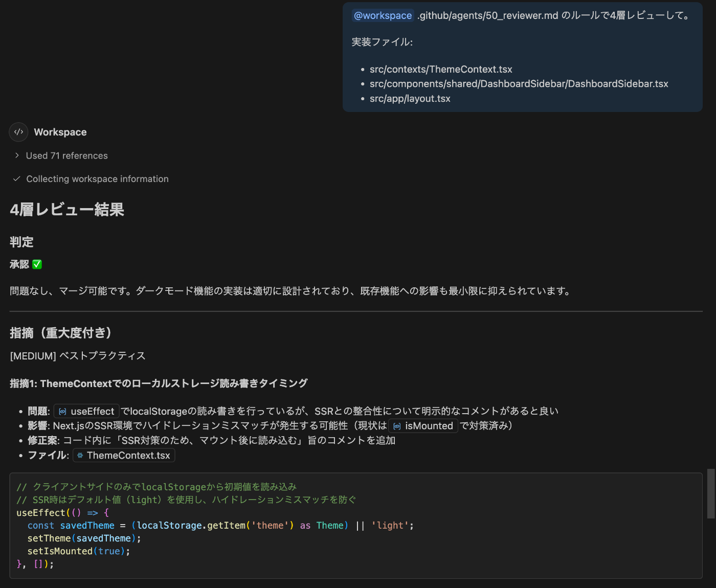716x588 pixels.
Task: Expand the Used 71 references list
Action: coord(66,155)
